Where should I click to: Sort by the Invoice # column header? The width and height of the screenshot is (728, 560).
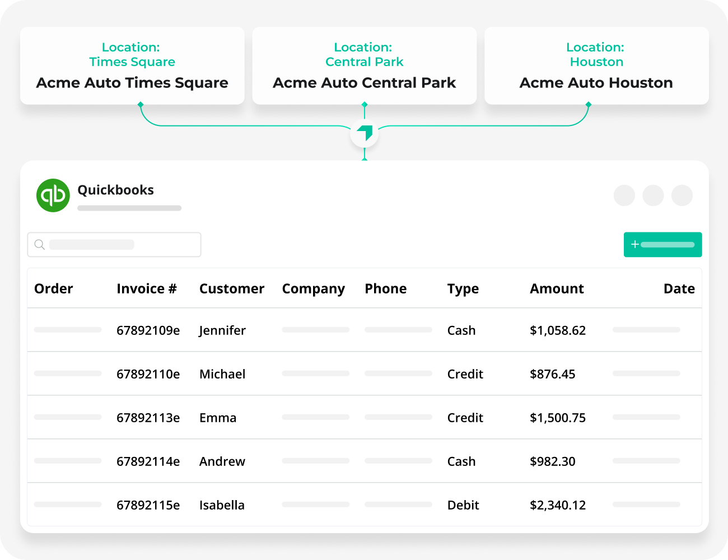[147, 289]
